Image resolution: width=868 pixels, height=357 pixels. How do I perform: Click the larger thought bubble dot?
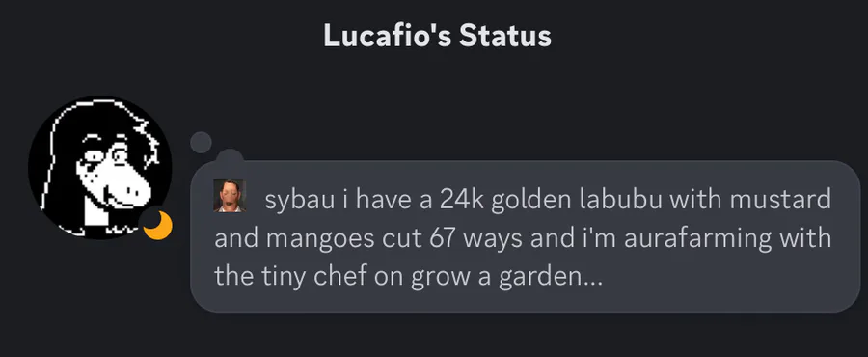click(230, 158)
